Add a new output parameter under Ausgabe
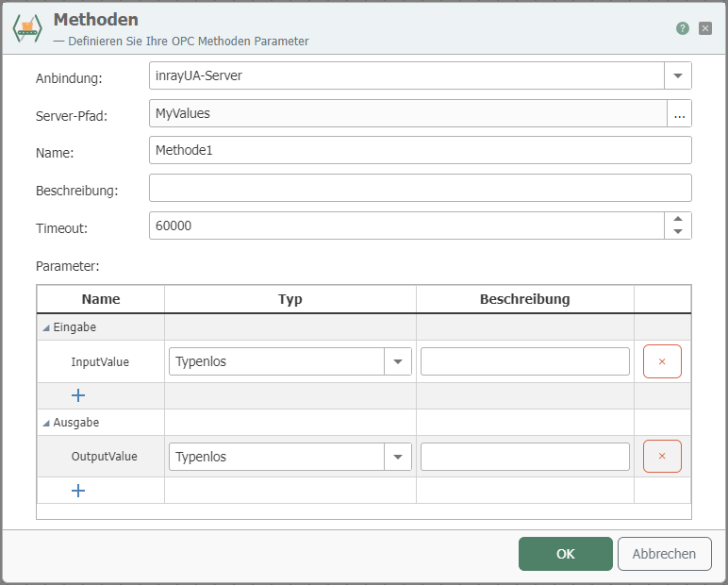Viewport: 728px width, 585px height. point(78,491)
